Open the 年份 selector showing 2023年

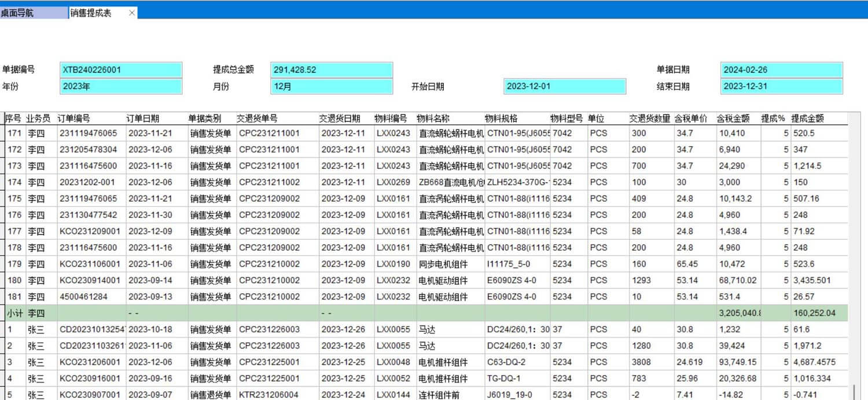pos(120,86)
